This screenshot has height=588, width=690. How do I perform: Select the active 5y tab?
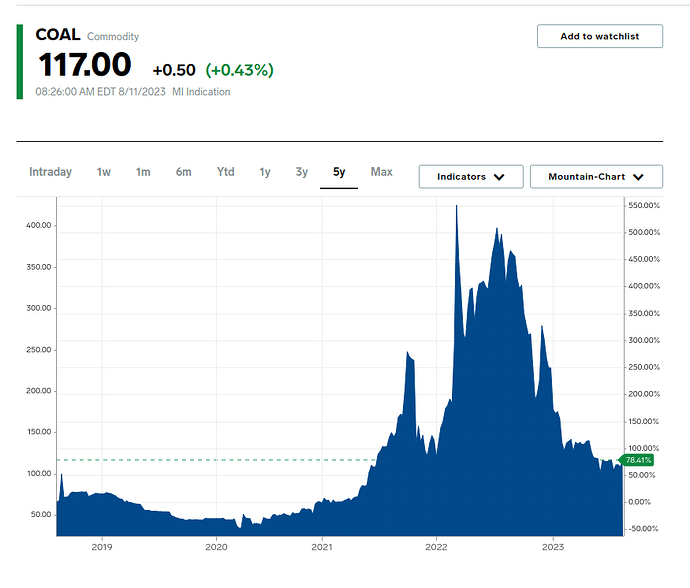[339, 172]
